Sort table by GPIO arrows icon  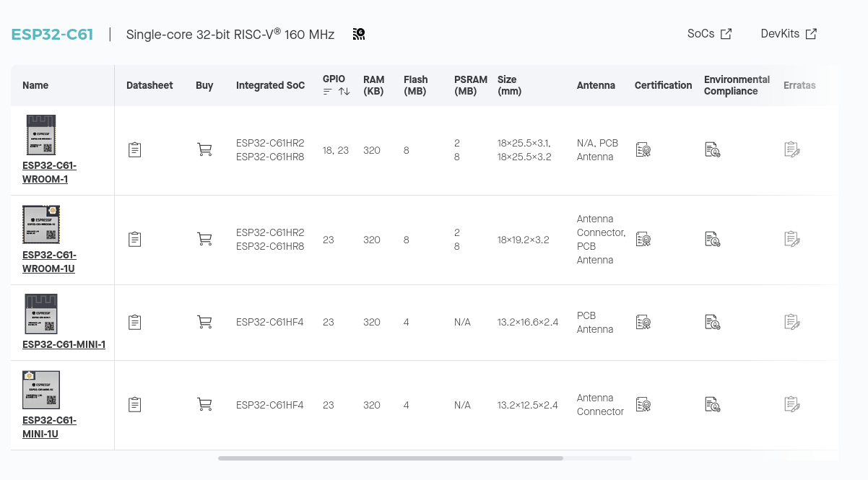344,92
